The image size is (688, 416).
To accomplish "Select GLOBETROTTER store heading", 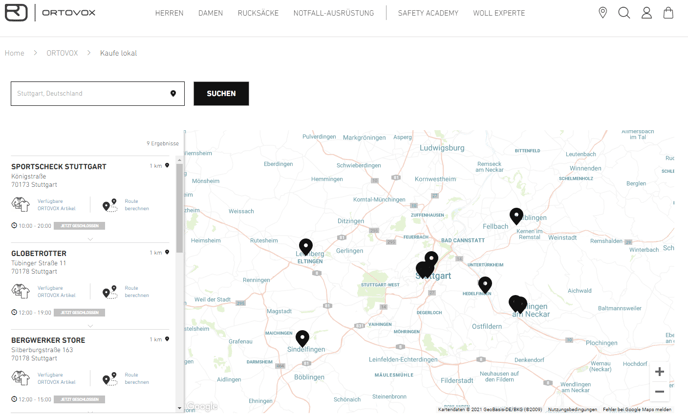I will tap(39, 254).
